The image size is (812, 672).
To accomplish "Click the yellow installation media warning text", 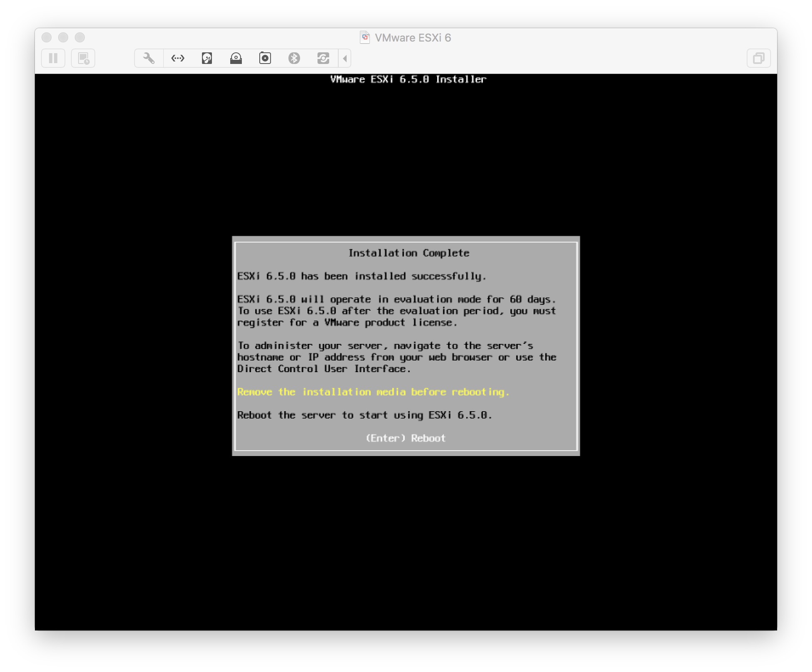I will click(x=373, y=392).
